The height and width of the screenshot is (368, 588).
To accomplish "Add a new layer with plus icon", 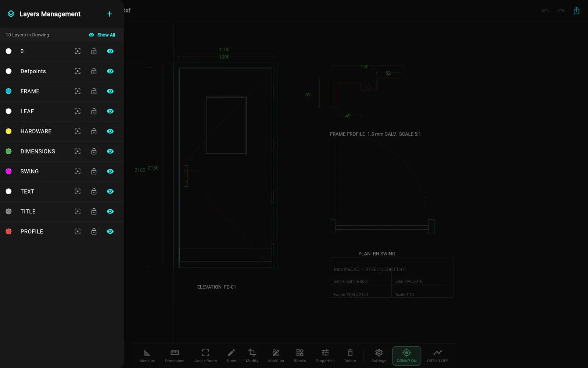I will (109, 14).
